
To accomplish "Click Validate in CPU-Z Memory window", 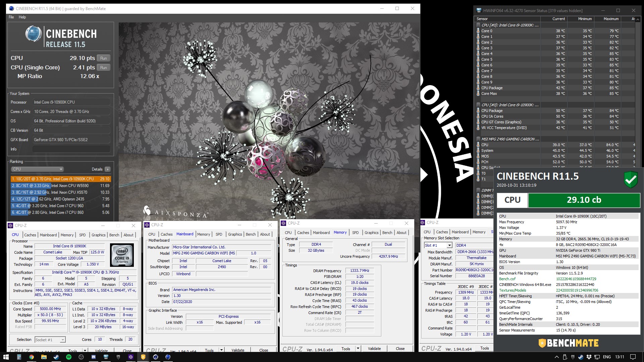I will [374, 349].
